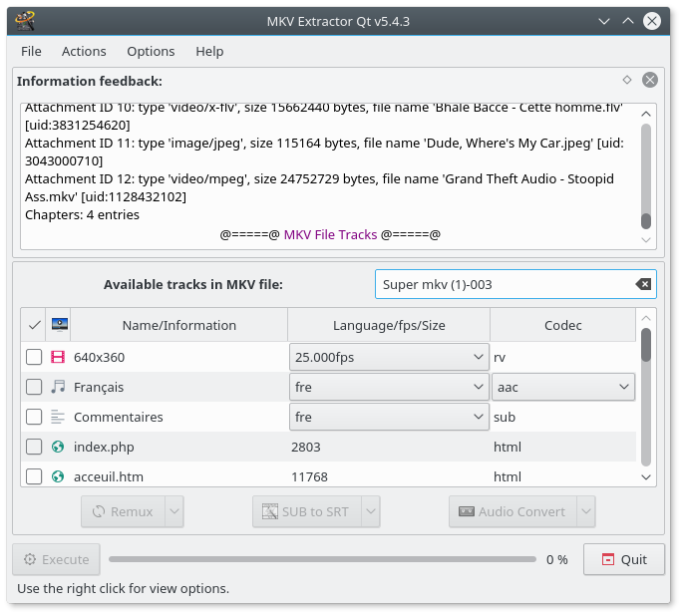683x616 pixels.
Task: Open the Options menu
Action: (151, 52)
